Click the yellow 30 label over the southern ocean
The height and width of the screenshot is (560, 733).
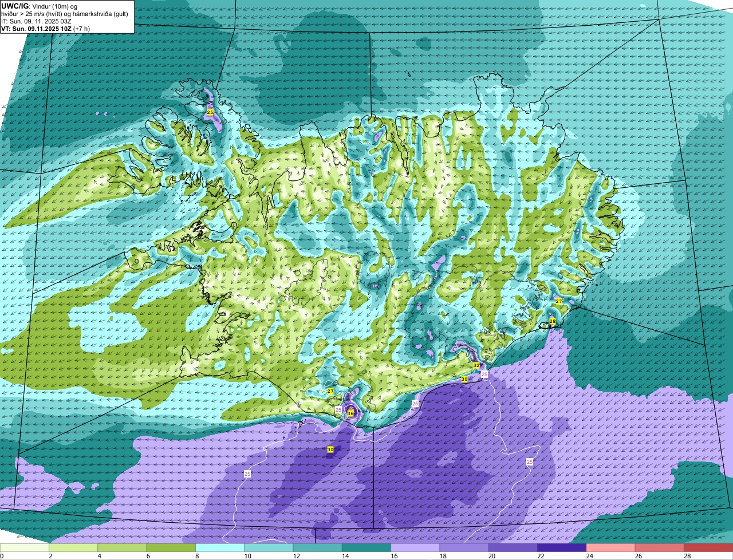(330, 450)
